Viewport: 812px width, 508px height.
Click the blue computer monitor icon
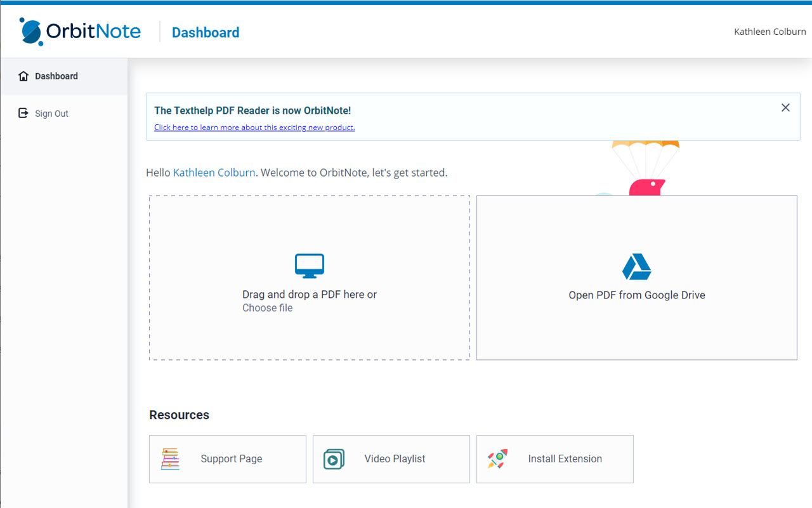(310, 265)
